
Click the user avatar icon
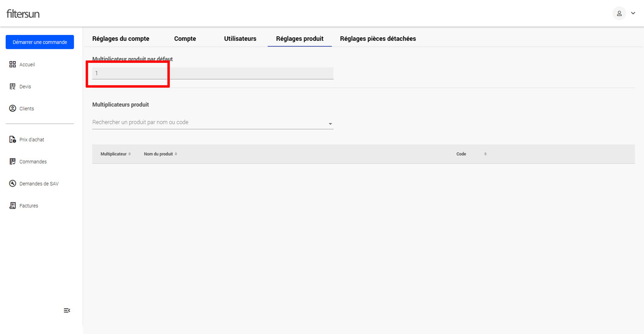(x=619, y=13)
